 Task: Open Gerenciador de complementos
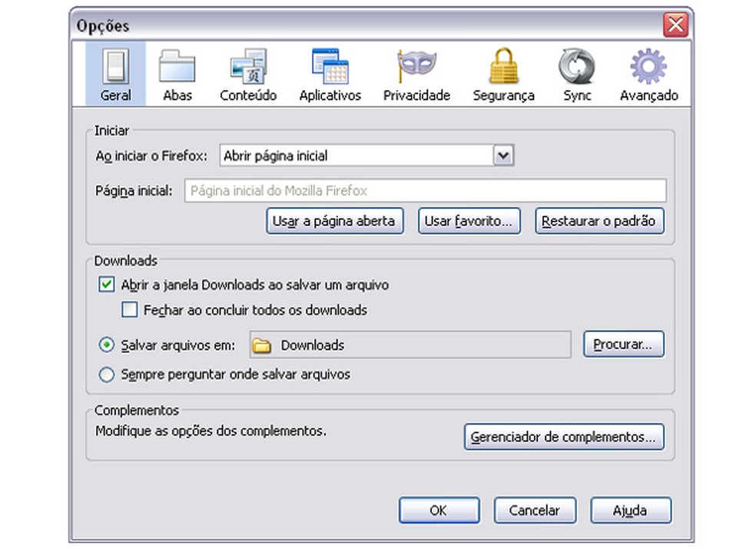564,437
